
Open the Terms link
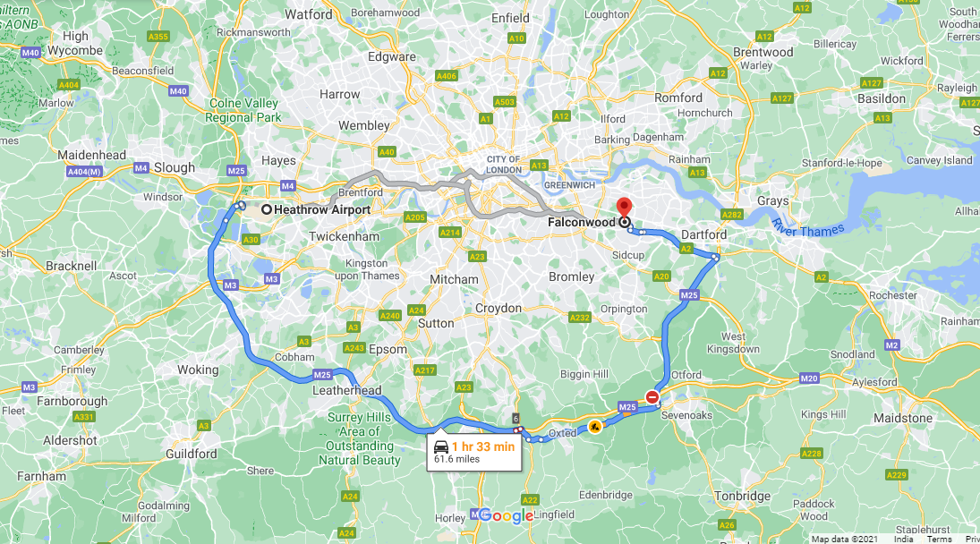tap(939, 539)
